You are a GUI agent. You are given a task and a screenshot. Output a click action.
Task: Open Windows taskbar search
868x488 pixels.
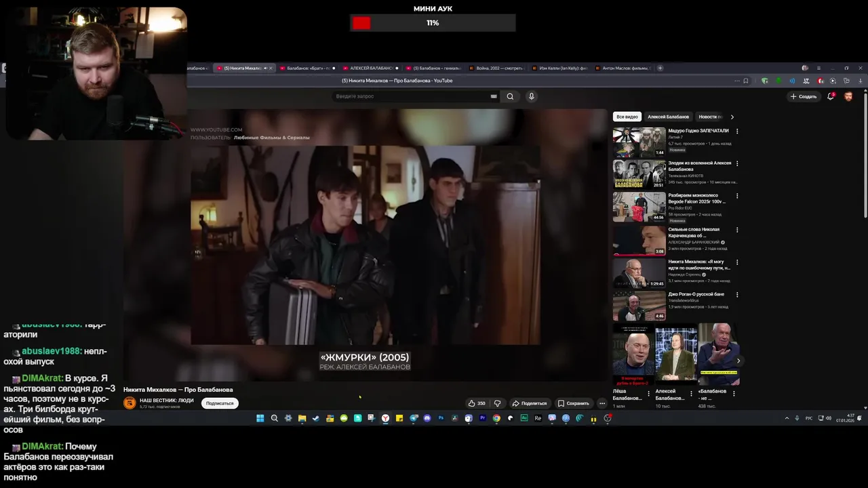(274, 418)
